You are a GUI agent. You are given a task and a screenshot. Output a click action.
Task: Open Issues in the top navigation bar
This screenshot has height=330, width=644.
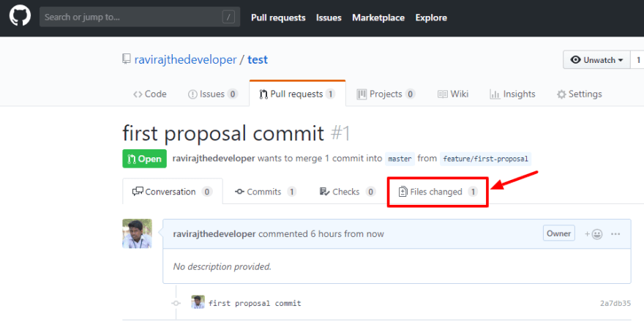(x=329, y=18)
